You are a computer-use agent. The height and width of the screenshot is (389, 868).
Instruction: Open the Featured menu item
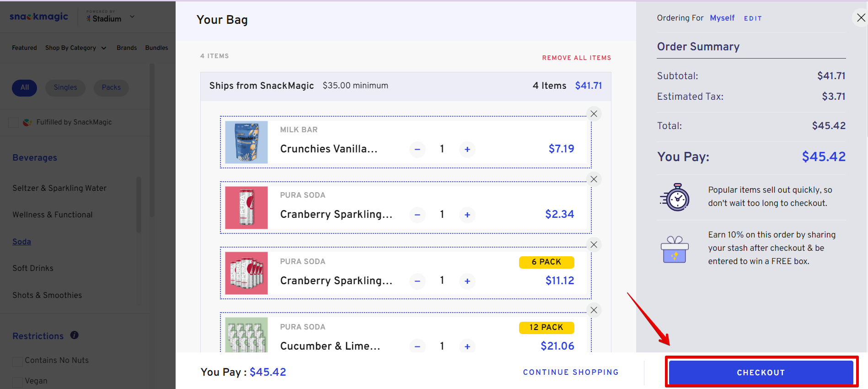click(x=24, y=48)
